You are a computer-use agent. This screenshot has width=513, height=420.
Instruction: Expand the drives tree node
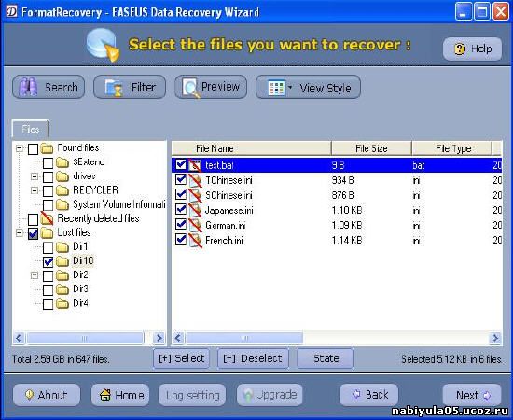point(35,176)
